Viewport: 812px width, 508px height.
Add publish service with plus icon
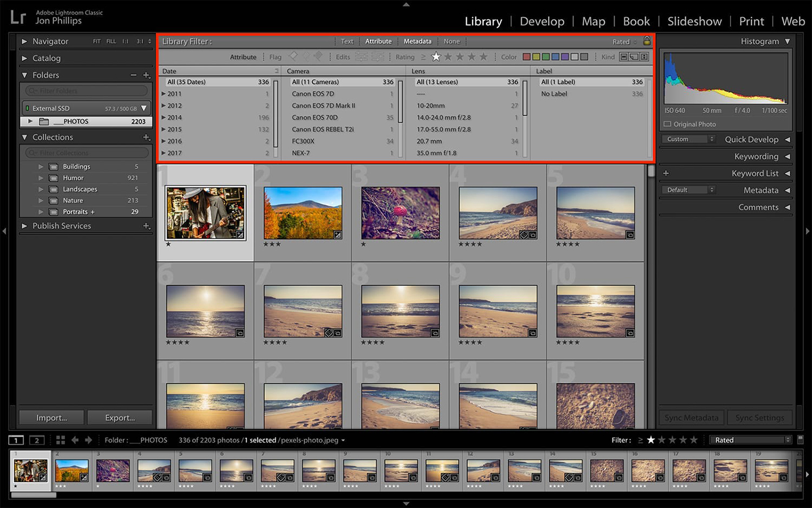point(147,226)
